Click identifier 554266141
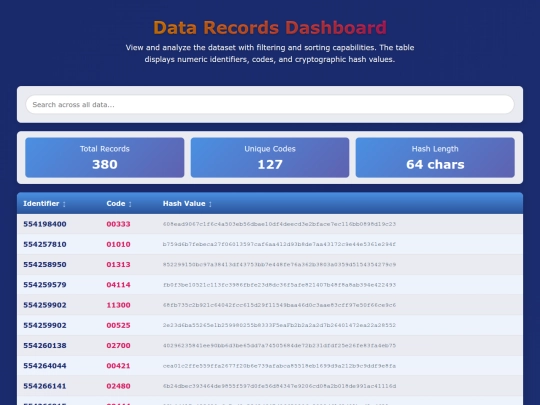Screen dimensions: 540x405 (x=45, y=386)
